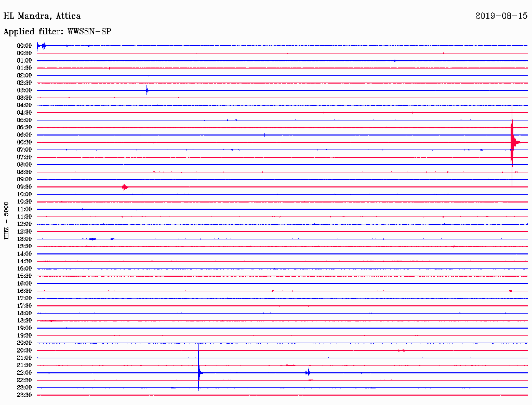The height and width of the screenshot is (405, 532).
Task: Select the 06:30 time label
Action: (24, 142)
